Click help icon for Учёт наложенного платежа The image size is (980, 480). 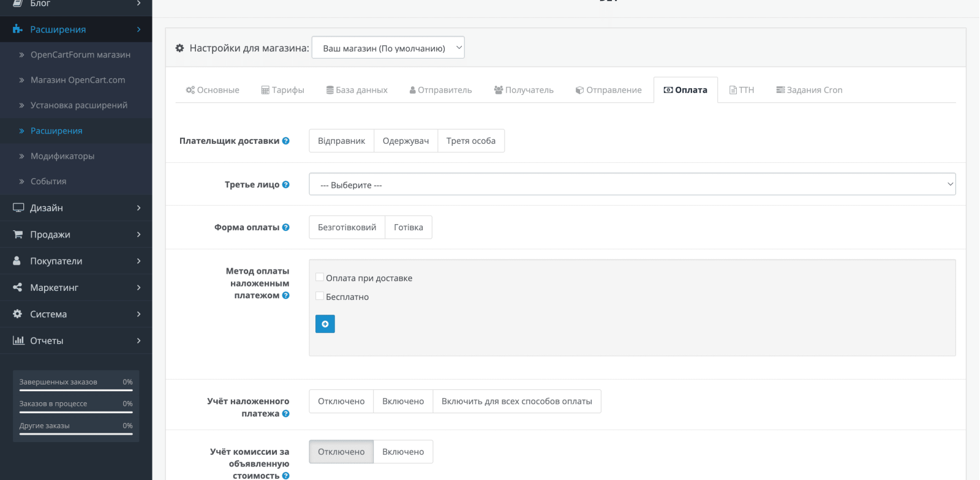(x=285, y=413)
